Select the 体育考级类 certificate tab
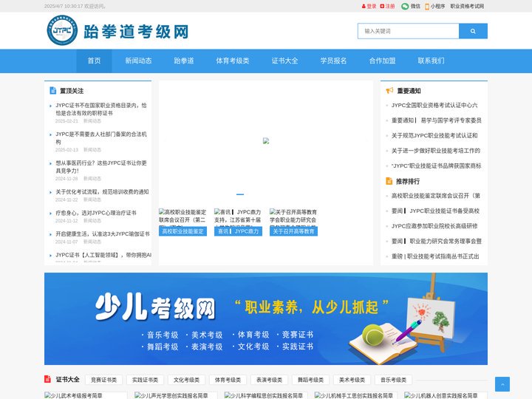The image size is (532, 399). coord(228,380)
